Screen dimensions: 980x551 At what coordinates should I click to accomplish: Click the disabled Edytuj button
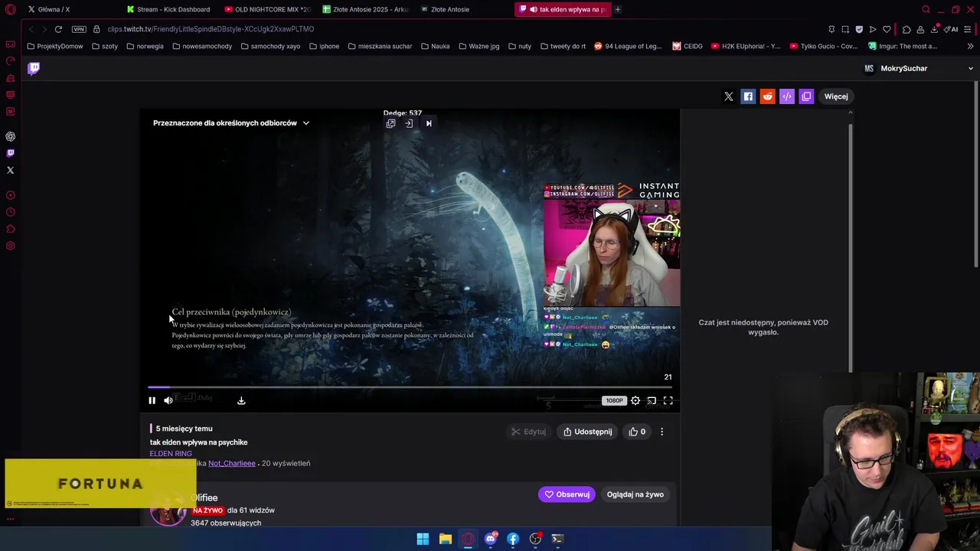pos(528,432)
